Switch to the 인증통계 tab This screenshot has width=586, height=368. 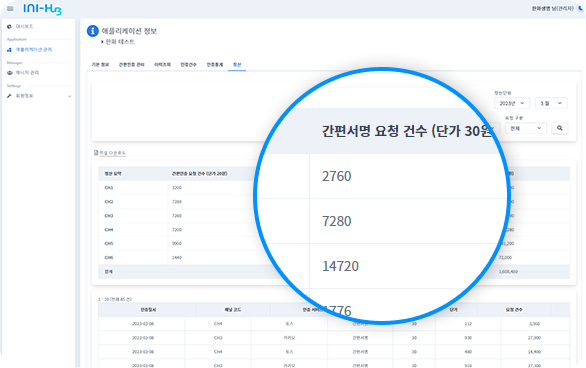click(x=215, y=65)
